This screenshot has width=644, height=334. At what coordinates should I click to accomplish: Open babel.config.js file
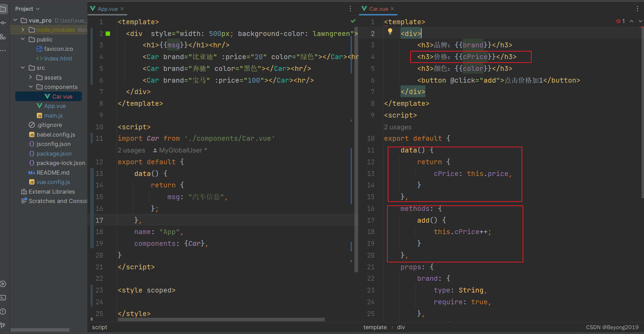coord(52,134)
